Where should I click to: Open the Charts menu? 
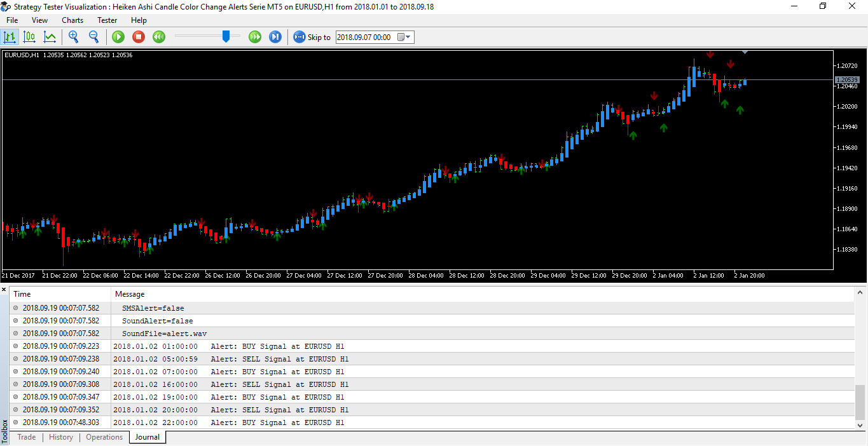click(72, 20)
